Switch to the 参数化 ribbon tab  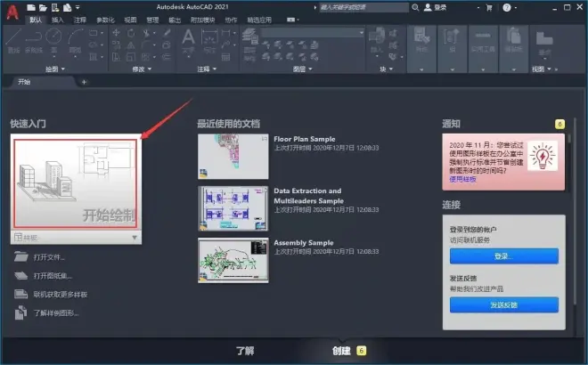pyautogui.click(x=105, y=20)
